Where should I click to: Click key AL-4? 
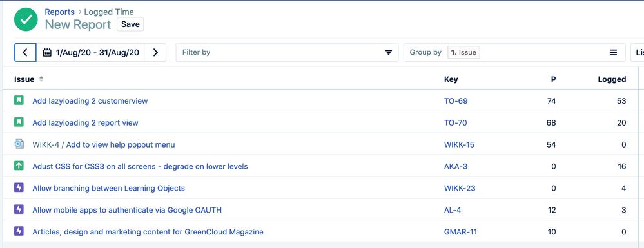(x=453, y=210)
